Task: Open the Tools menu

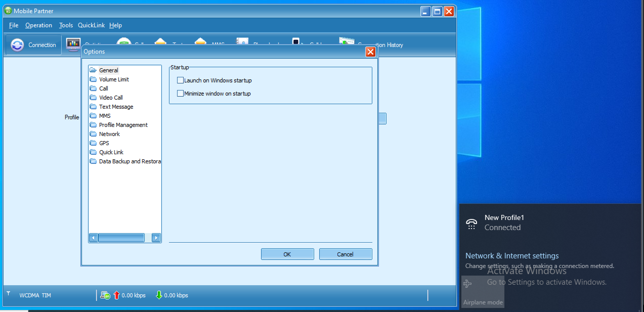Action: click(x=66, y=25)
